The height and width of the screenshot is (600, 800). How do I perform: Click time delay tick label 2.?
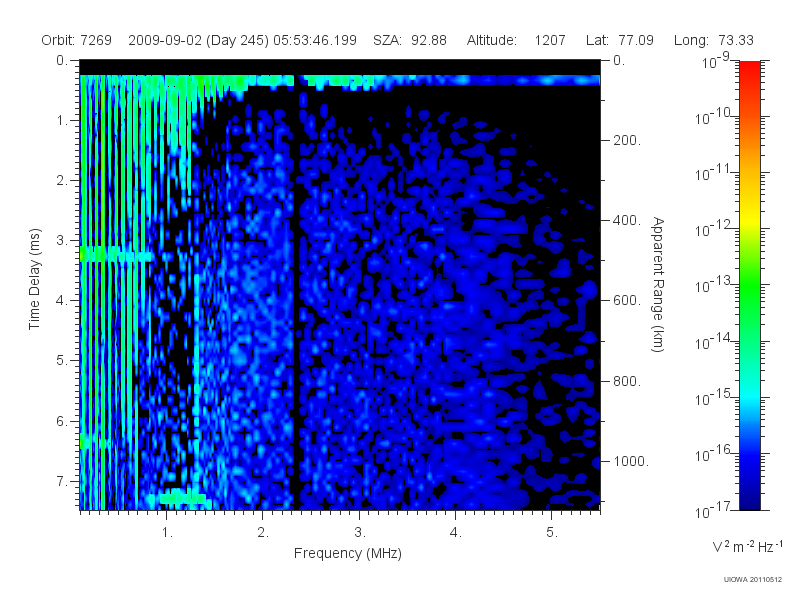click(x=62, y=181)
